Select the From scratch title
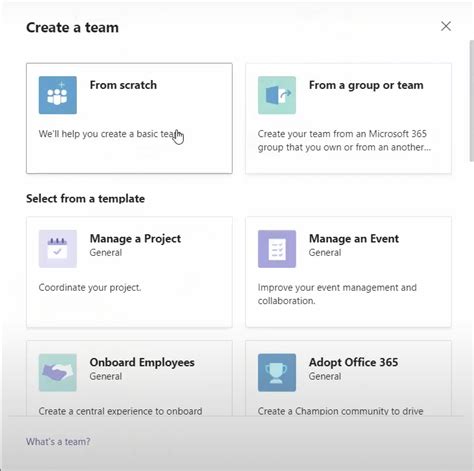The height and width of the screenshot is (471, 474). [x=123, y=85]
